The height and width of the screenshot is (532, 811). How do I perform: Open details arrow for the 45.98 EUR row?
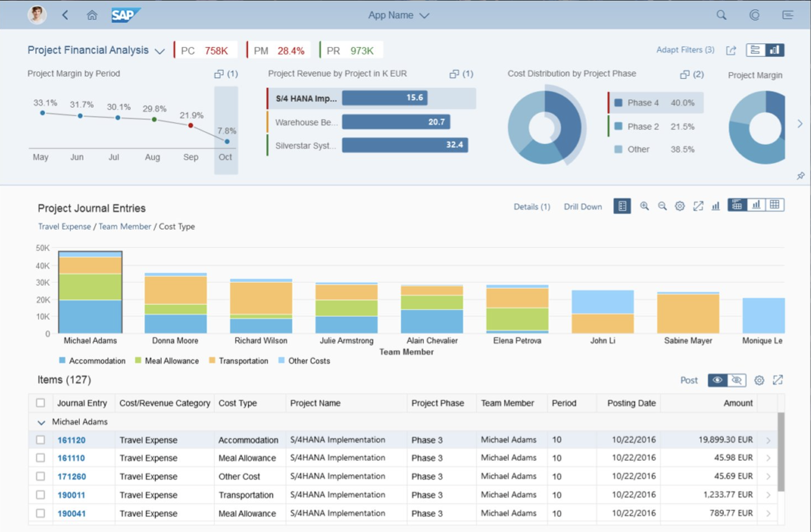pos(769,458)
